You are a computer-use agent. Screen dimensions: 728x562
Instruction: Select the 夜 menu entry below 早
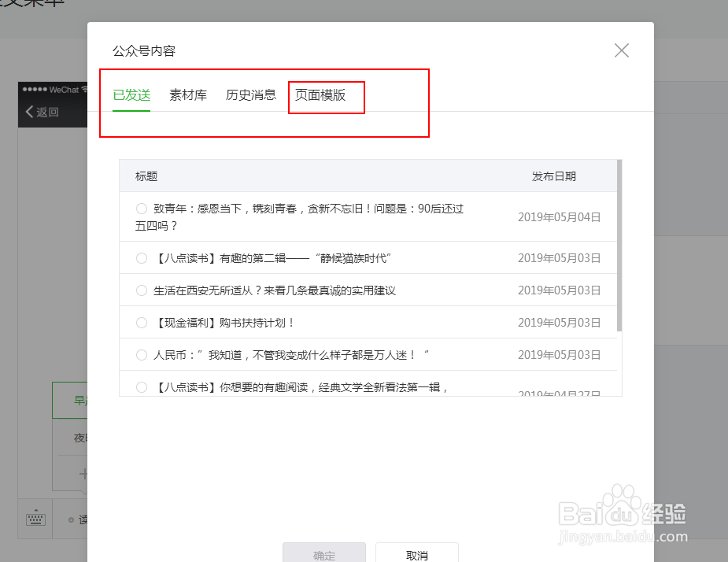(x=79, y=437)
